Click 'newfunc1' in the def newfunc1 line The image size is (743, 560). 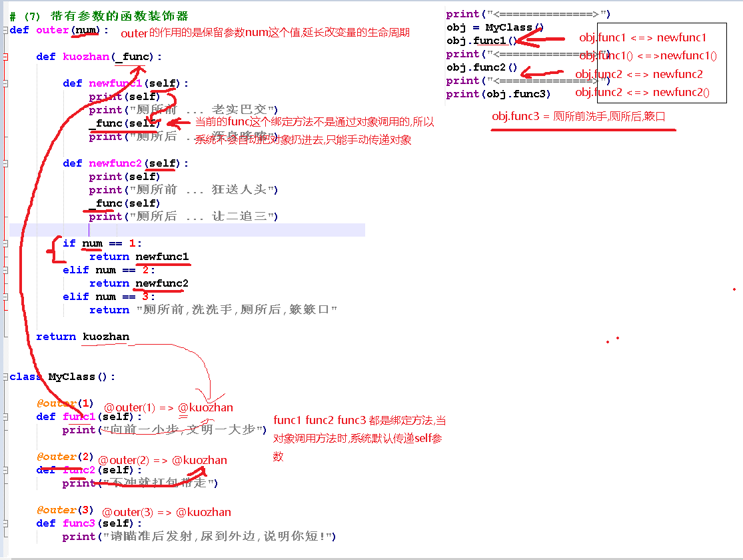pyautogui.click(x=115, y=83)
